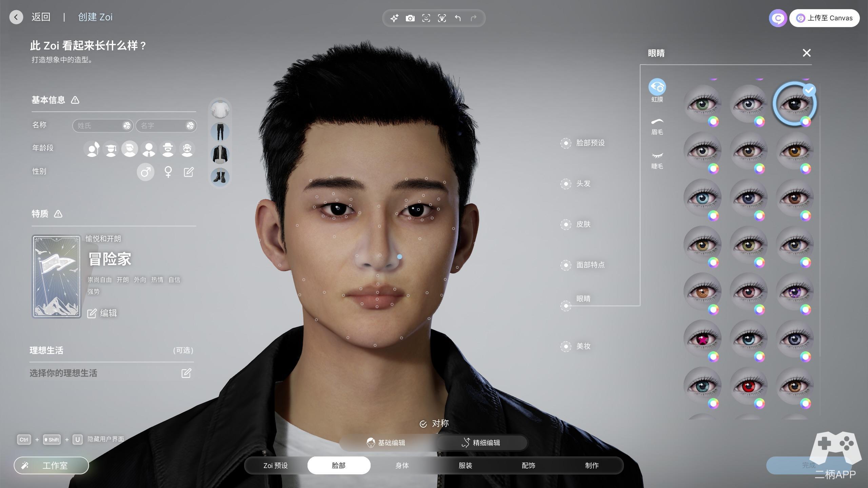Switch to the 精细编辑 detailed edit tab
This screenshot has height=488, width=868.
point(481,443)
